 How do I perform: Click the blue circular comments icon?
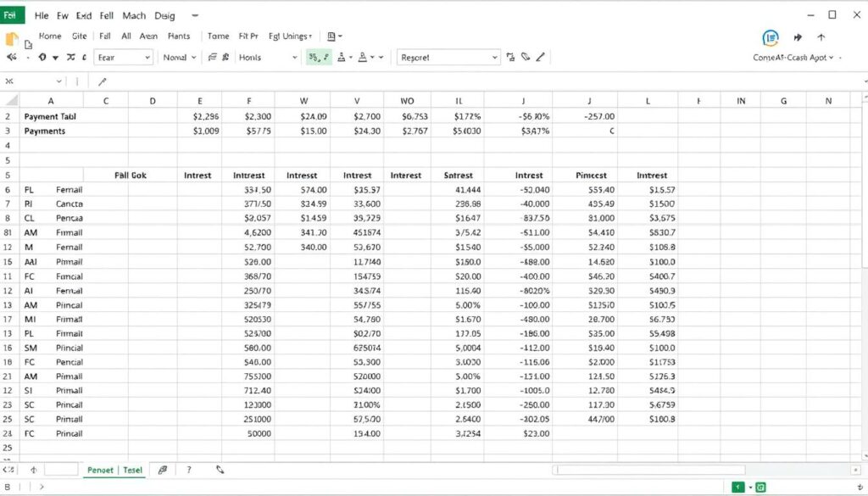coord(770,37)
